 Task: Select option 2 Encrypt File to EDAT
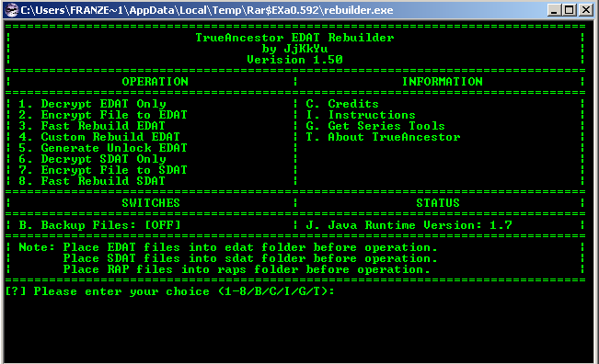click(x=103, y=115)
